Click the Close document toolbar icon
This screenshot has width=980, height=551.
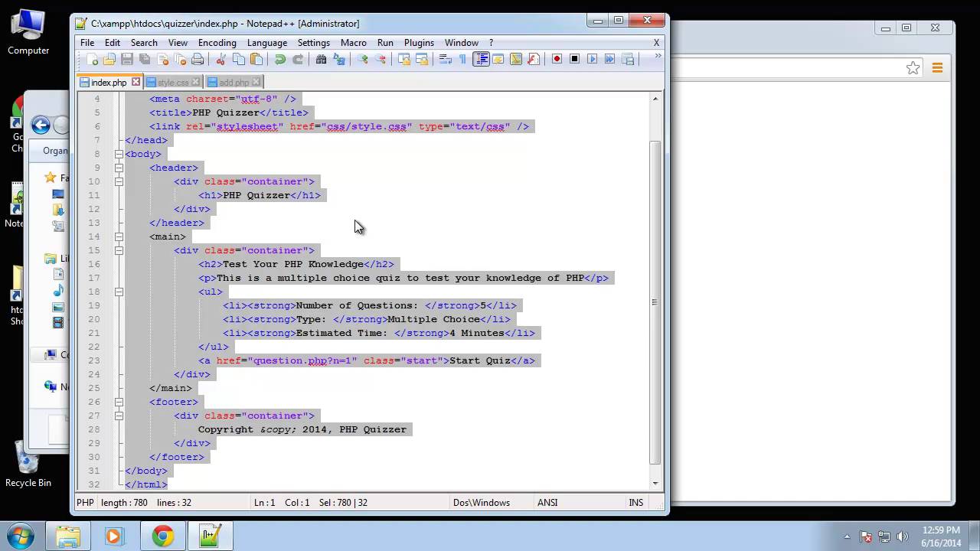coord(162,59)
